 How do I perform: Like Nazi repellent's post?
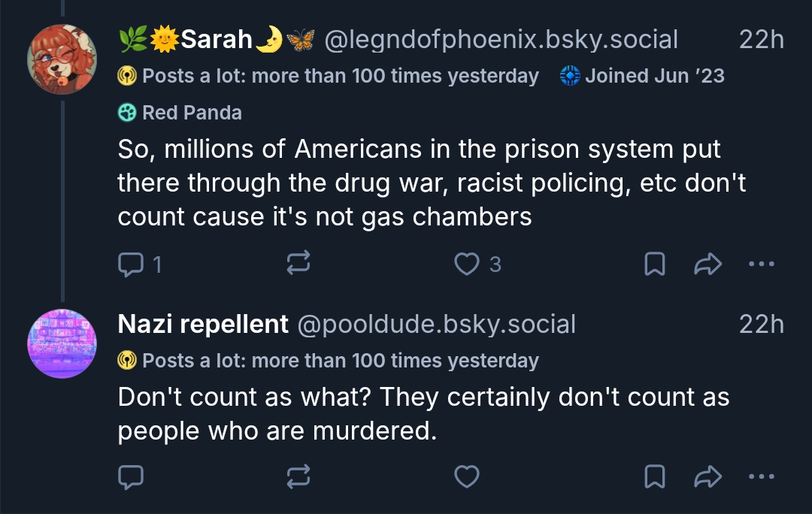pyautogui.click(x=468, y=476)
